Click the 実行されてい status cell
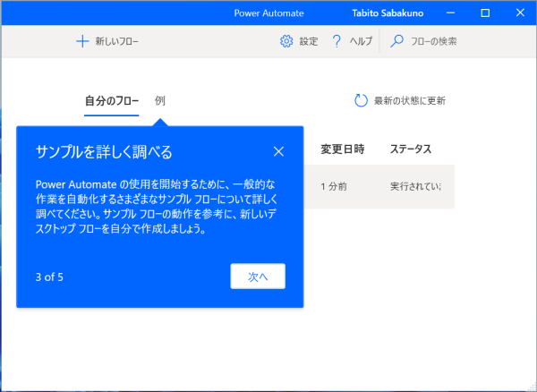Image resolution: width=537 pixels, height=392 pixels. (415, 186)
